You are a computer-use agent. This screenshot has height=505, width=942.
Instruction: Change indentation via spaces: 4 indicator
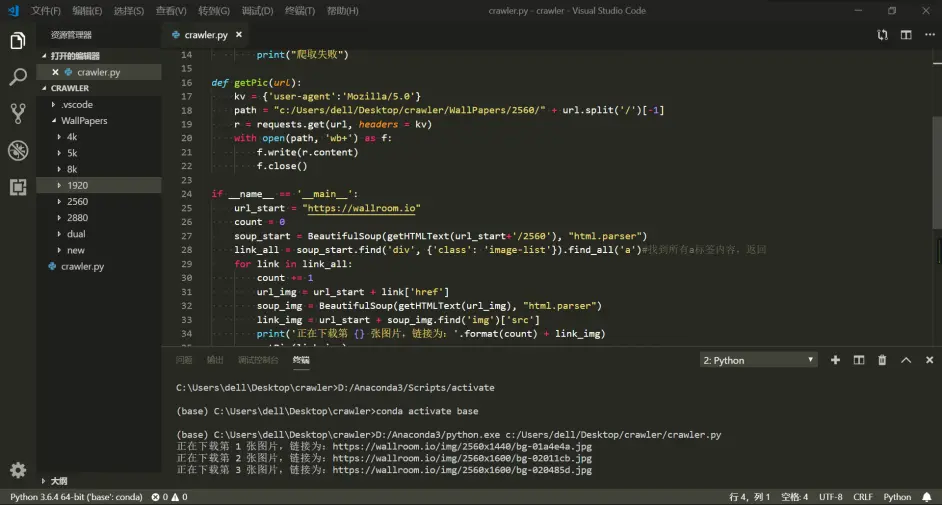[794, 497]
